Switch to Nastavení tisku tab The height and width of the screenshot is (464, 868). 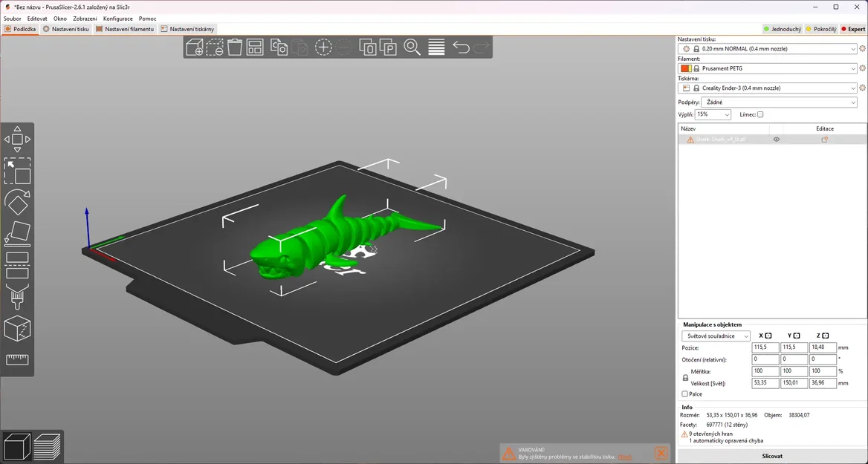(66, 29)
